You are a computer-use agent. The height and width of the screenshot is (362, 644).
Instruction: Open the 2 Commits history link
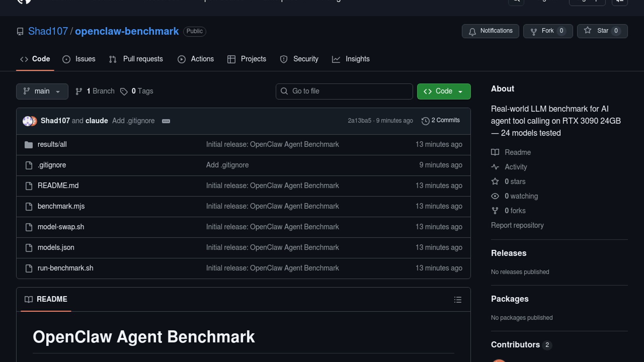click(x=441, y=120)
